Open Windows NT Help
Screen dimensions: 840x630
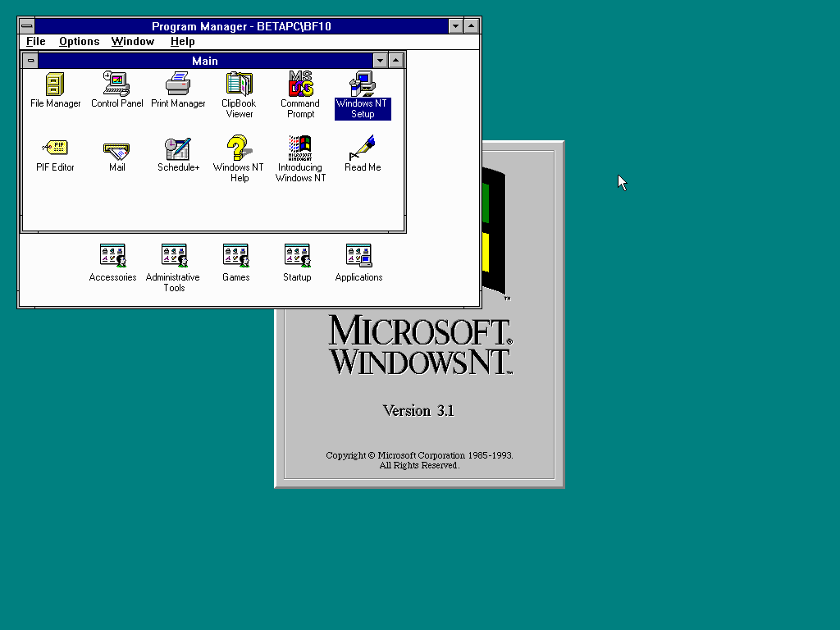click(x=238, y=148)
